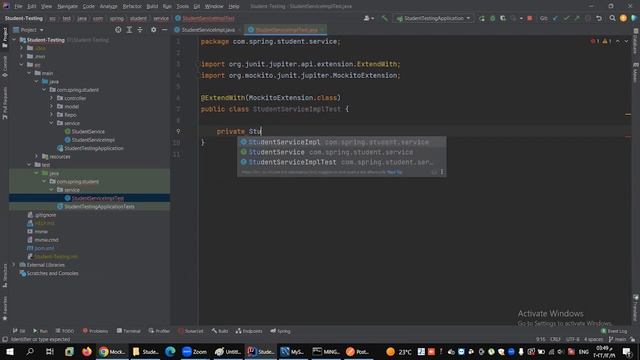Click the Git rollback undo arrow icon
This screenshot has height=360, width=640.
tap(598, 18)
